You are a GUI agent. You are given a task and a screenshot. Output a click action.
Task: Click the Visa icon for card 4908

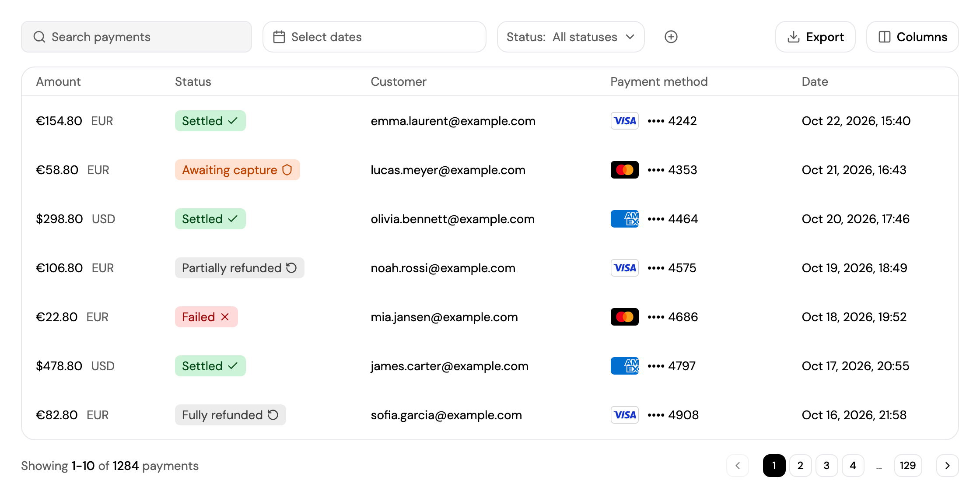(624, 415)
